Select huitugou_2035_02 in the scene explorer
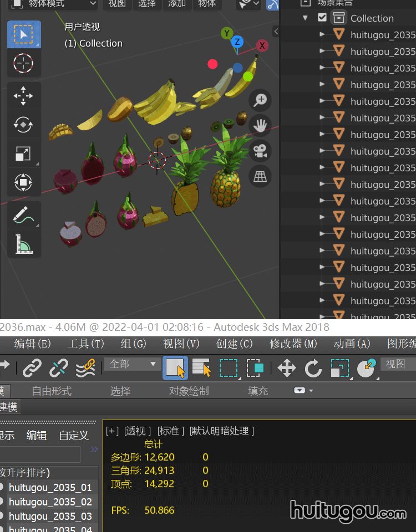Viewport: 416px width, 532px height. (50, 502)
